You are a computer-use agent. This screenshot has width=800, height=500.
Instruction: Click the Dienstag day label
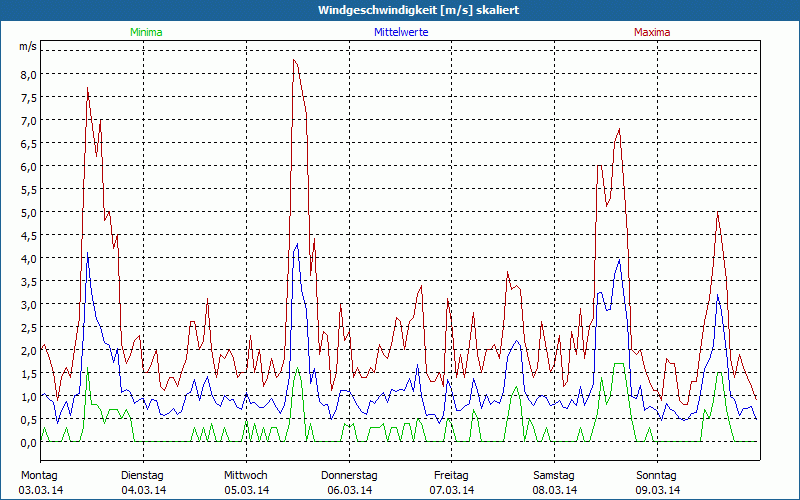[142, 475]
